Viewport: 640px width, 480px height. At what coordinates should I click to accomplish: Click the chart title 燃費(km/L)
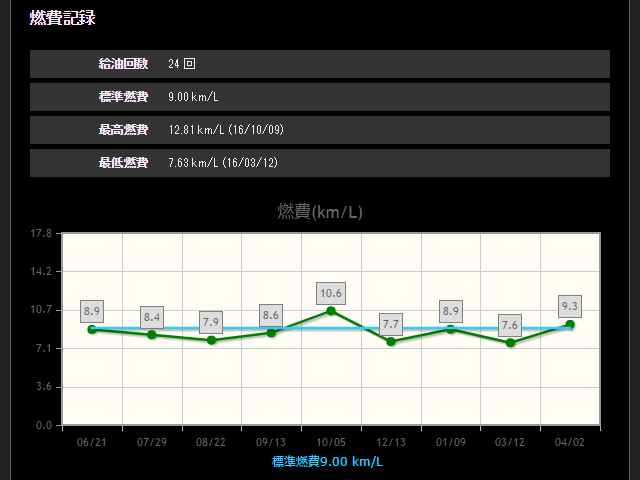point(320,211)
